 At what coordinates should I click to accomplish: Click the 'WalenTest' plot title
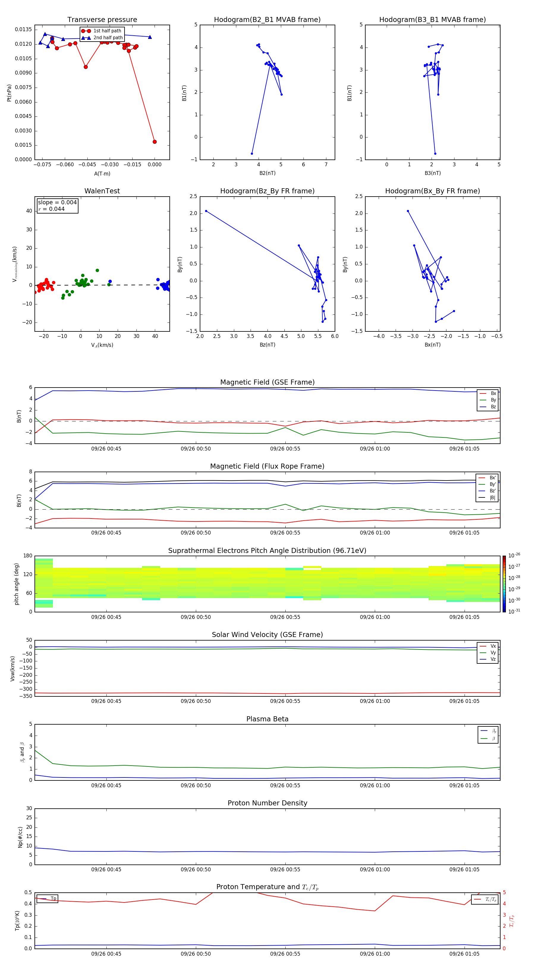102,191
